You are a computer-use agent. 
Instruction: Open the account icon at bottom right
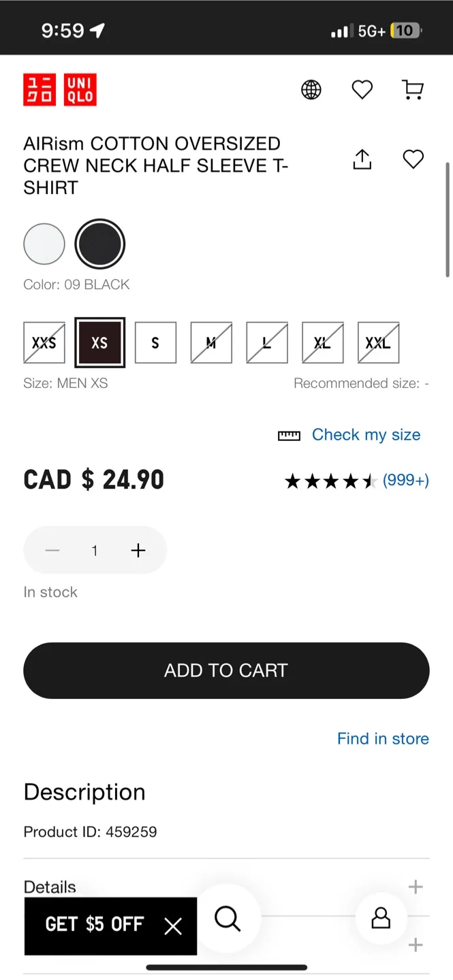tap(381, 919)
